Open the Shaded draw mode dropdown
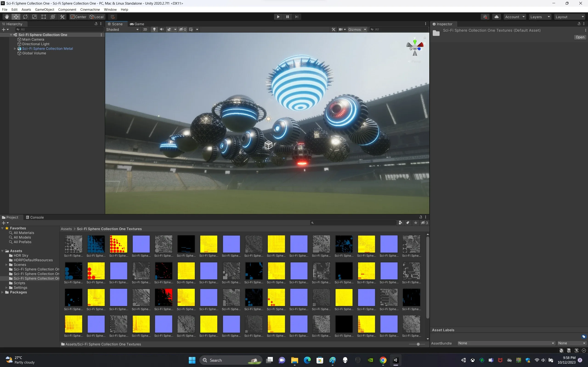Viewport: 588px width, 367px height. click(x=122, y=29)
